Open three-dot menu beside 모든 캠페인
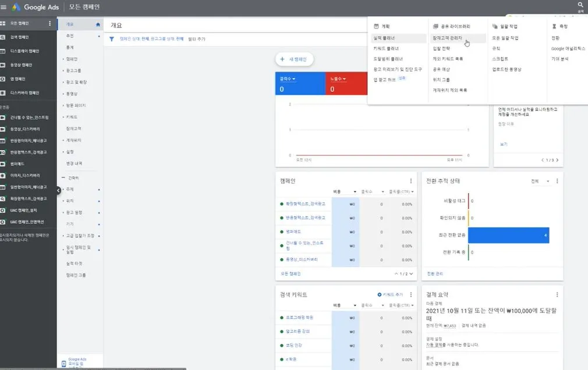 coord(50,23)
